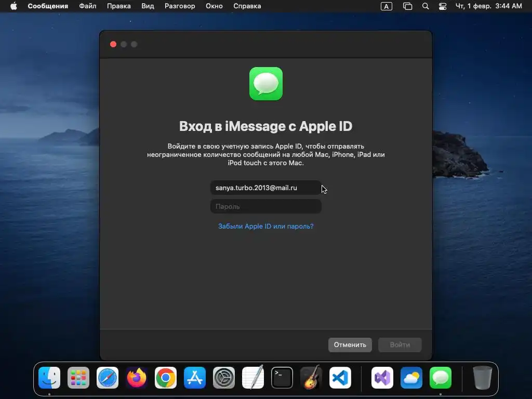This screenshot has width=532, height=399.
Task: Click the Messages icon in the Dock
Action: pos(441,378)
